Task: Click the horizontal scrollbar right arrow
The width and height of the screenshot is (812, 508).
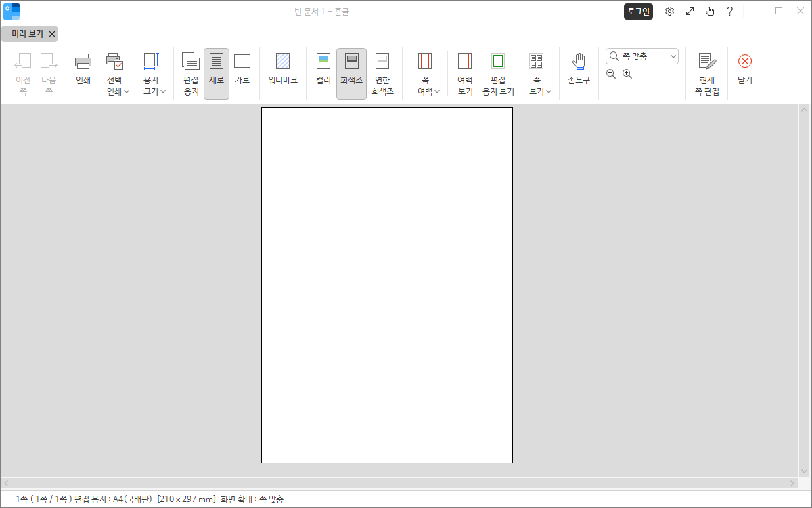Action: click(792, 484)
